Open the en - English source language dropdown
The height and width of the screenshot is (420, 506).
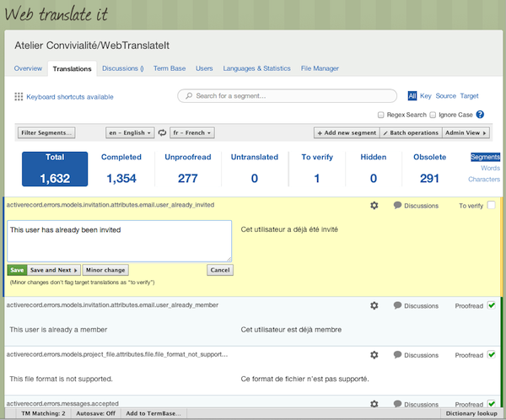point(130,132)
